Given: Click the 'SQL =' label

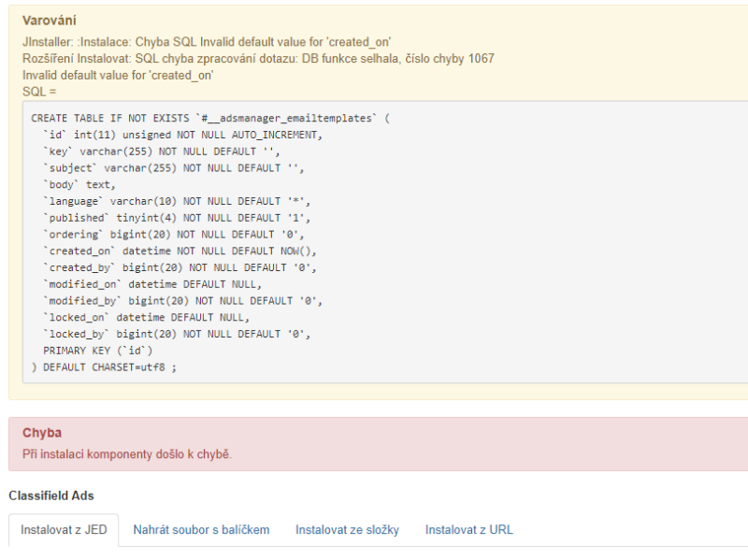Looking at the screenshot, I should pyautogui.click(x=39, y=92).
